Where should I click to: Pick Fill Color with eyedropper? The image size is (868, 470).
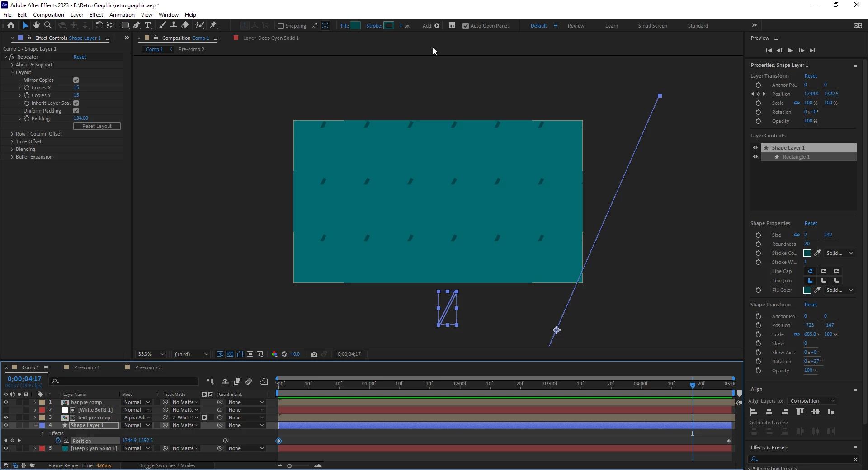[817, 290]
